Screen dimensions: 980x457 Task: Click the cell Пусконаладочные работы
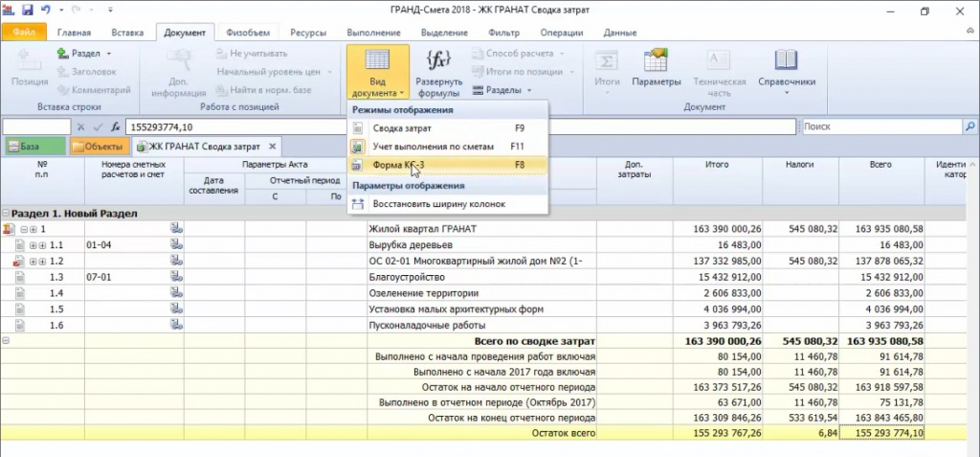(482, 326)
